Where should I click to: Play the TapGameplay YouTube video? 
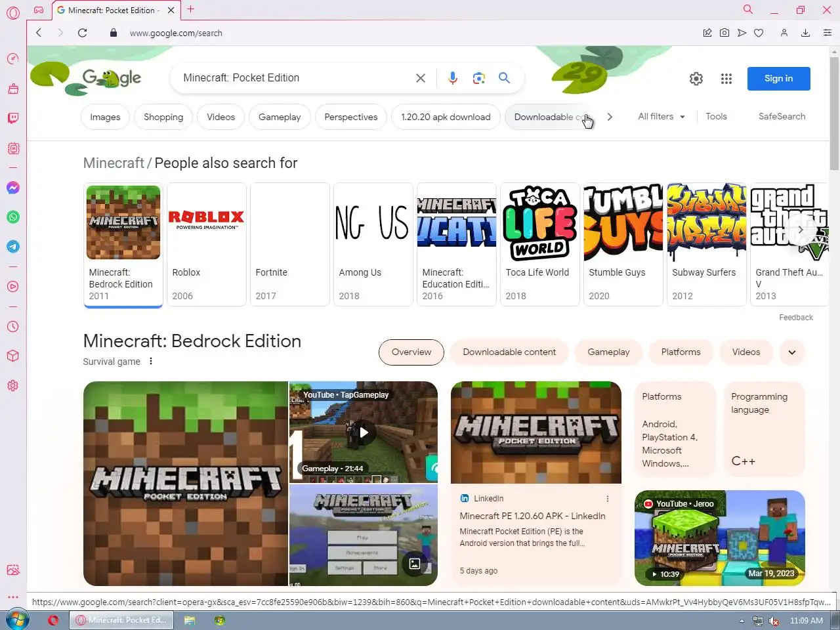(364, 432)
